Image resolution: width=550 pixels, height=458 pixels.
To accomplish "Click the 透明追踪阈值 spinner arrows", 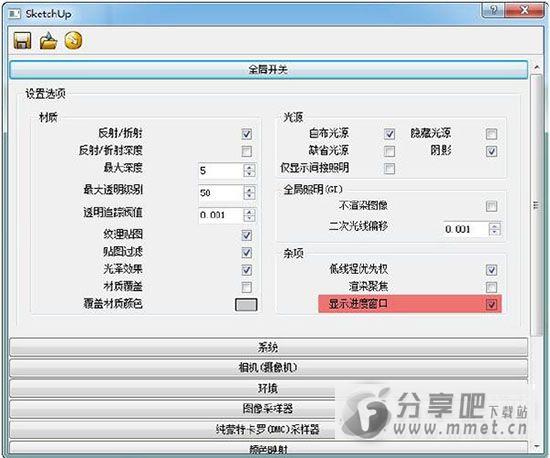I will (x=249, y=215).
